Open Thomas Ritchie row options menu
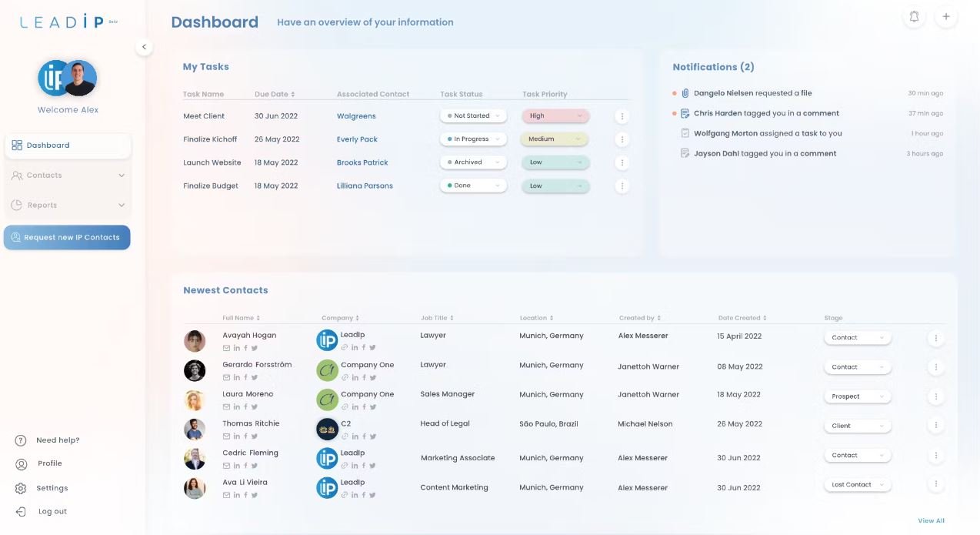 coord(935,426)
